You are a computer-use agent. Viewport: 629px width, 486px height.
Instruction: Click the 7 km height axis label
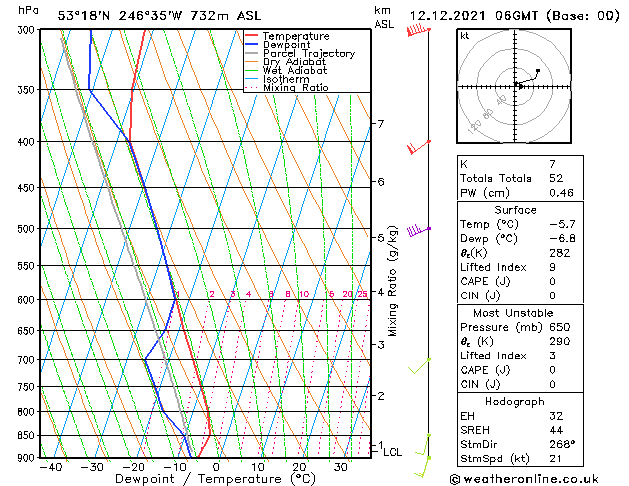click(381, 124)
